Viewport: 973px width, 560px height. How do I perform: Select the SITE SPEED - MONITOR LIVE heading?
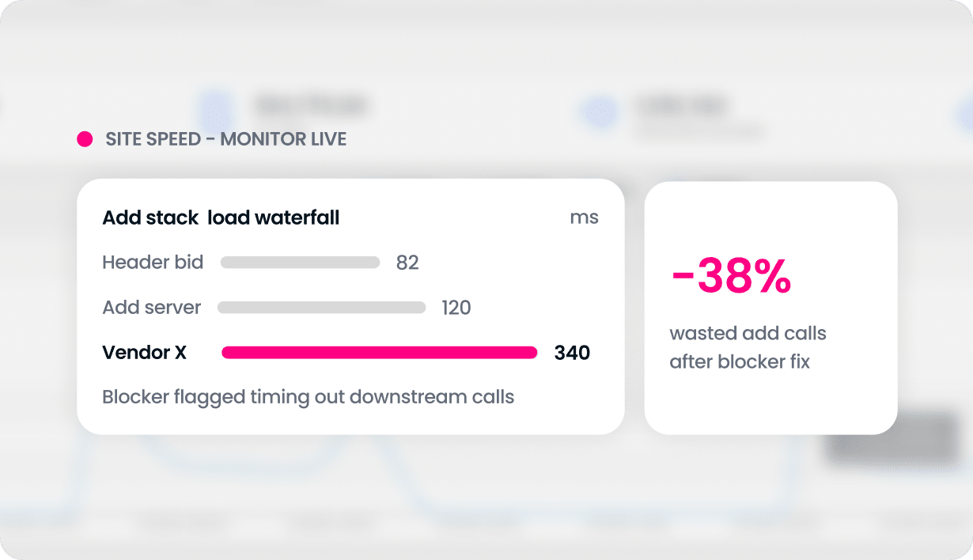click(x=226, y=140)
